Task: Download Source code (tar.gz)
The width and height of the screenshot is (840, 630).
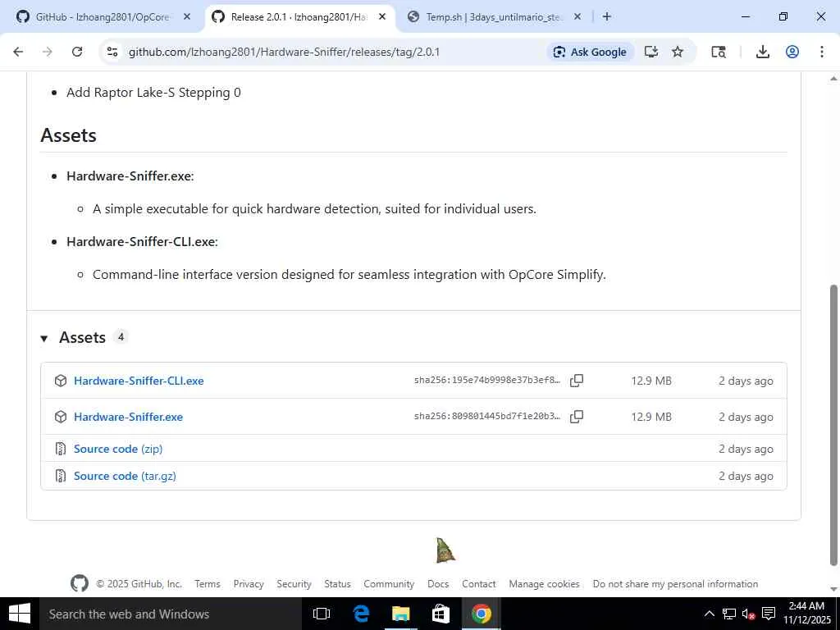Action: click(125, 476)
